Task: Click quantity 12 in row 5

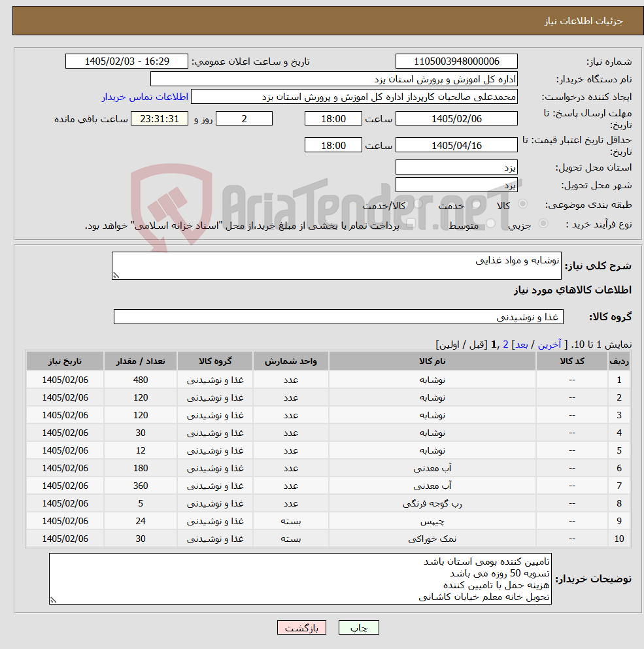Action: click(141, 450)
